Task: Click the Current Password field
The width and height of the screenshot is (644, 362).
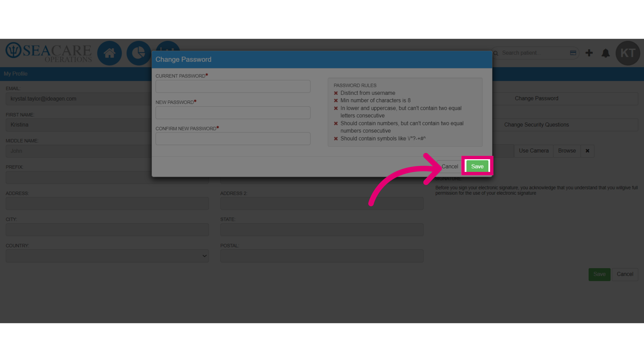Action: [x=233, y=86]
